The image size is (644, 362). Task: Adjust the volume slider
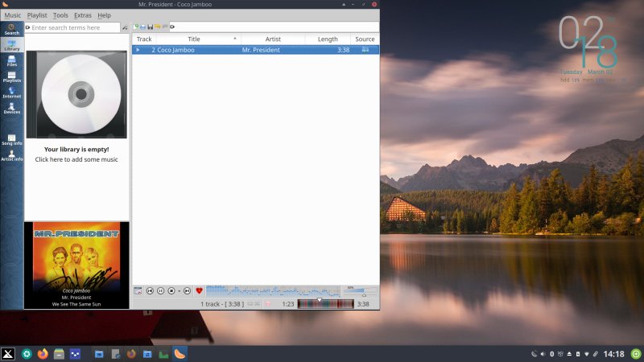coord(362,293)
